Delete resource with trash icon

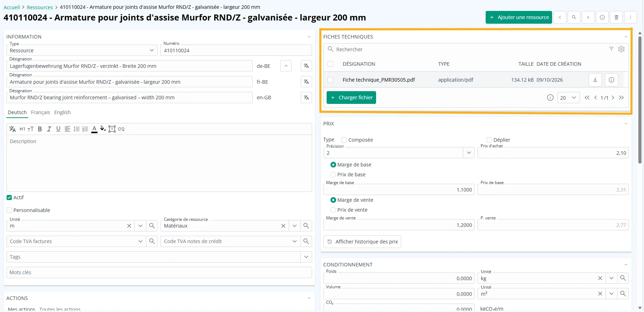tap(616, 17)
